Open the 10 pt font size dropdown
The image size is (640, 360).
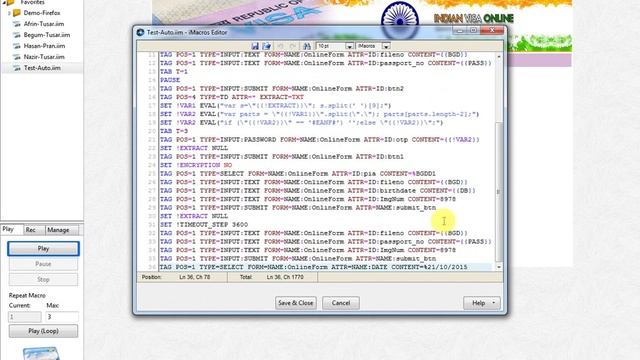pyautogui.click(x=349, y=46)
